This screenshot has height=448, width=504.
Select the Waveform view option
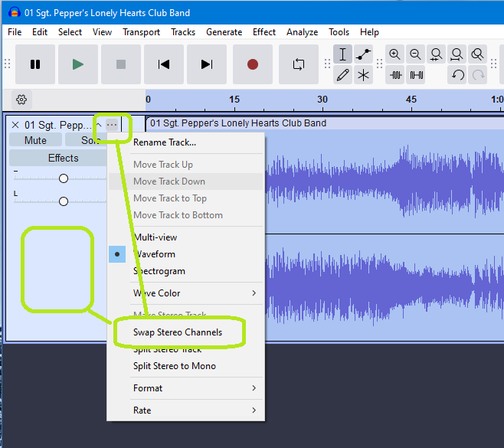click(x=186, y=254)
